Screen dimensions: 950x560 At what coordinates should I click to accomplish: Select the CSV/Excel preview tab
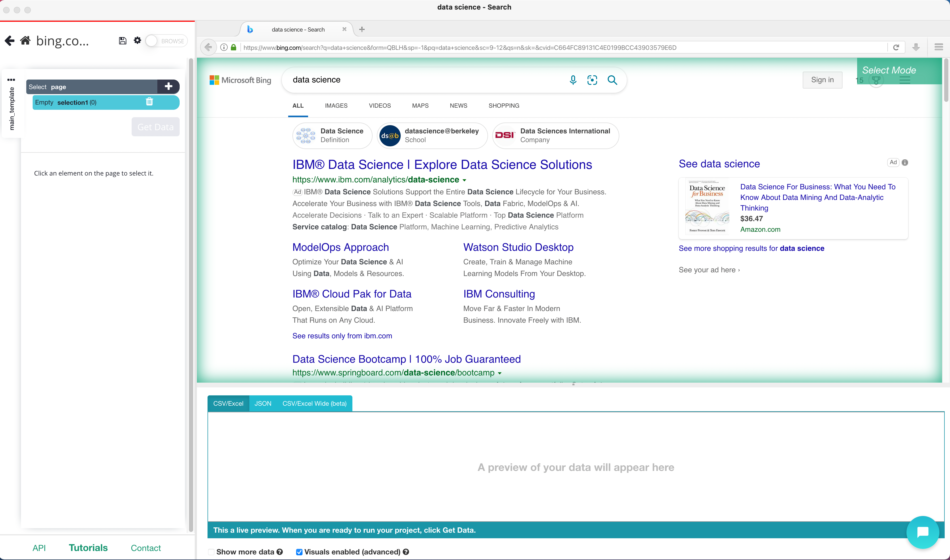pos(228,403)
